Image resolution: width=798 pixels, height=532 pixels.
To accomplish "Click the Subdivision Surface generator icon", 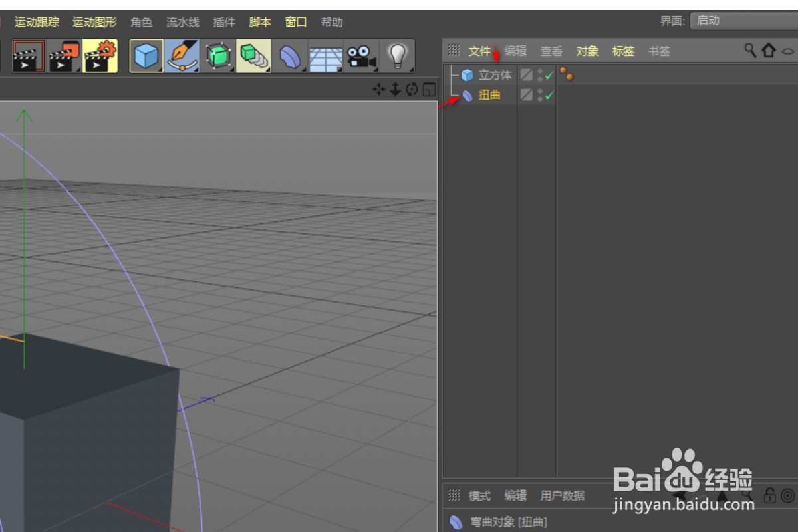I will click(x=217, y=56).
